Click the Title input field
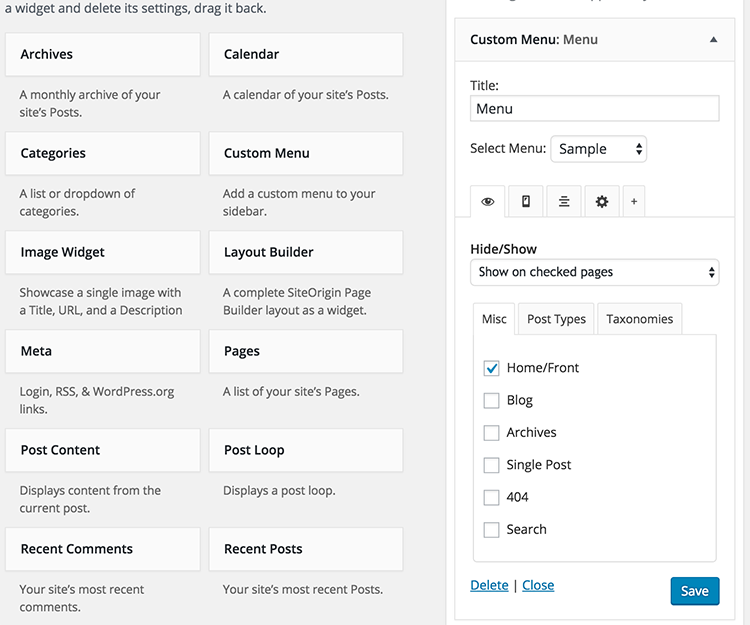Image resolution: width=750 pixels, height=625 pixels. tap(594, 108)
